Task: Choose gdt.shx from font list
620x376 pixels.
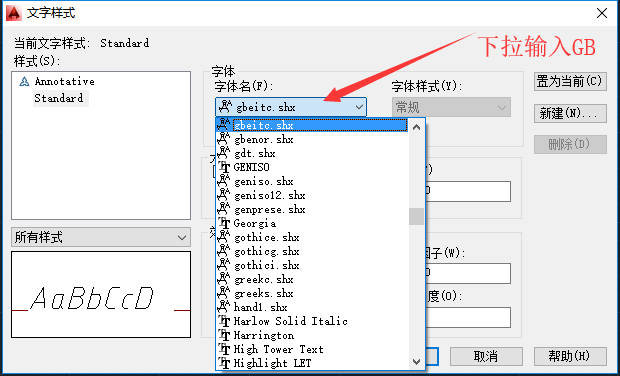Action: [312, 153]
